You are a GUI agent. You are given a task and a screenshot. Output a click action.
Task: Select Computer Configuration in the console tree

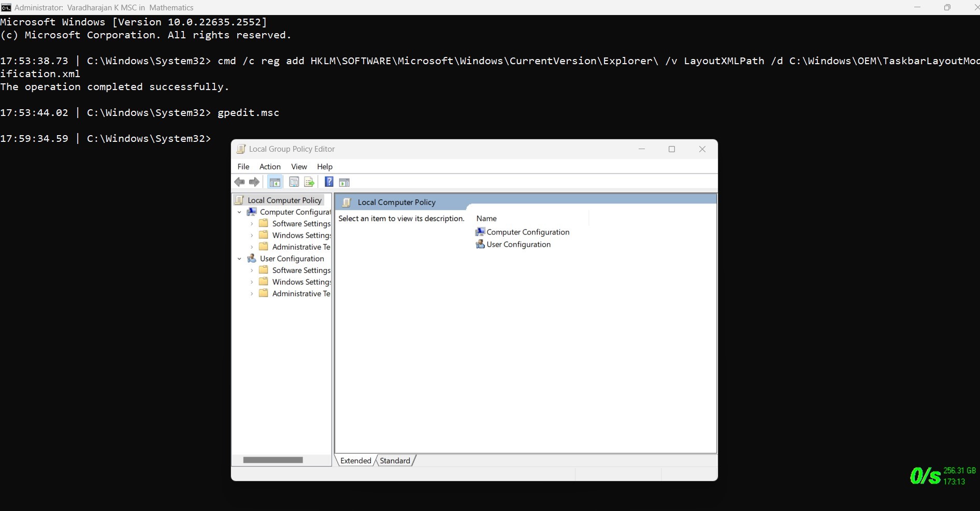(x=295, y=212)
